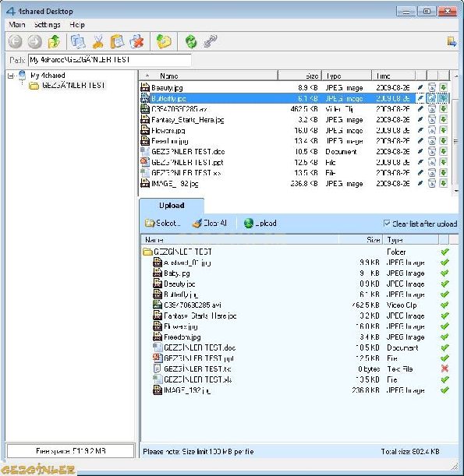The height and width of the screenshot is (476, 464).
Task: Go up one folder level icon
Action: 54,41
